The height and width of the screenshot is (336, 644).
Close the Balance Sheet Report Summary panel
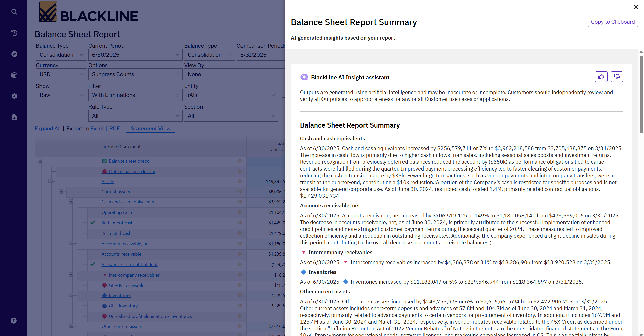click(x=636, y=7)
